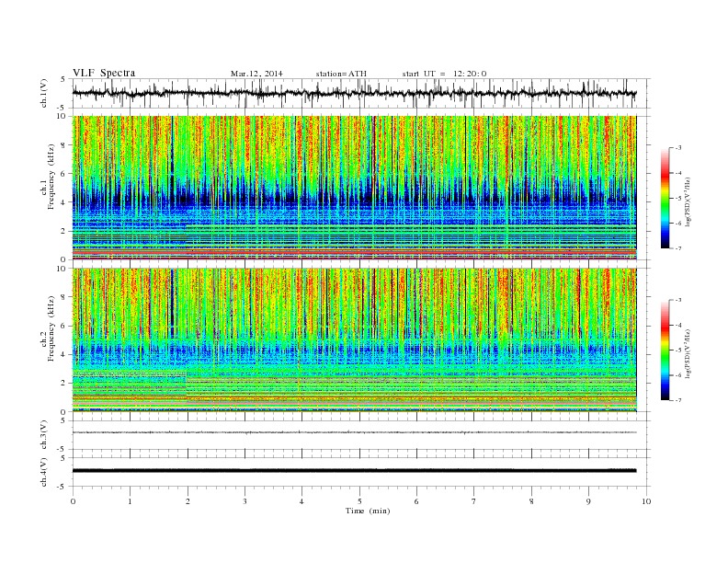
Task: Select the "Time (min)" axis title
Action: [368, 511]
